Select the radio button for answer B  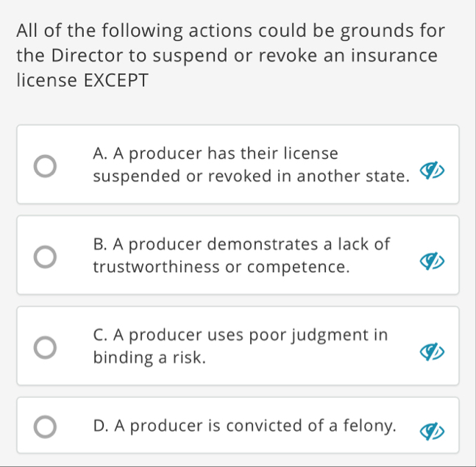click(46, 256)
